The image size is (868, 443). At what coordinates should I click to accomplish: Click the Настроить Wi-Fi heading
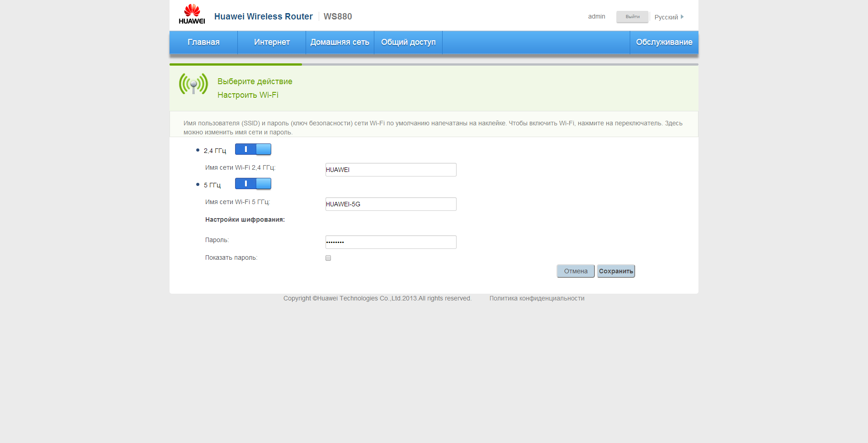point(248,95)
